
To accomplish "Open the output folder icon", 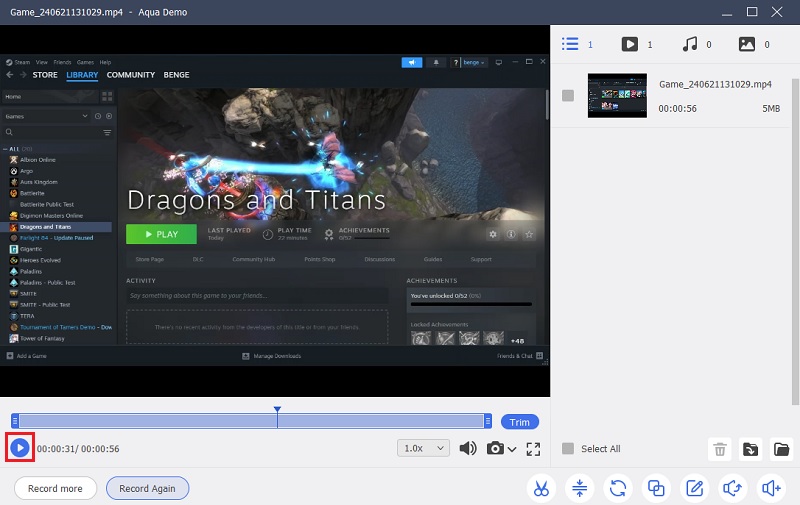I will pyautogui.click(x=781, y=449).
